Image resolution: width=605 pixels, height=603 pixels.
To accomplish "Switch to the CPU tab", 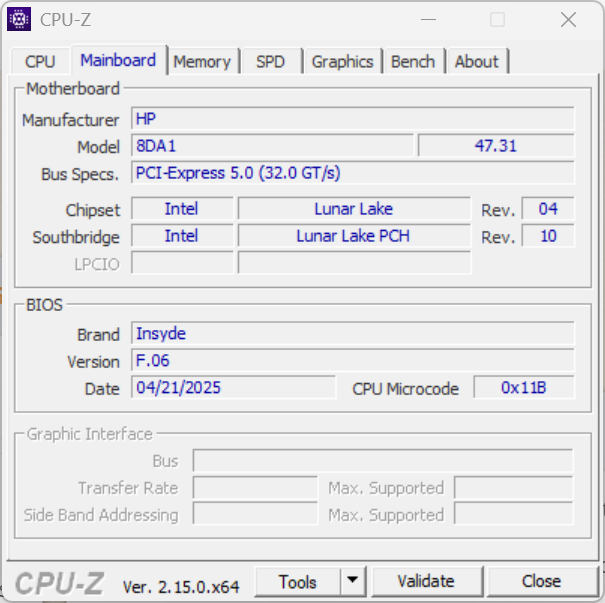I will pyautogui.click(x=40, y=61).
